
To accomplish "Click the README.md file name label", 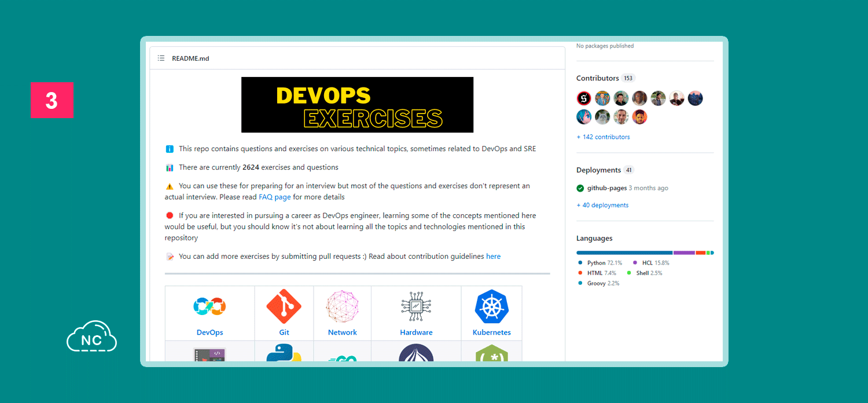I will point(190,58).
